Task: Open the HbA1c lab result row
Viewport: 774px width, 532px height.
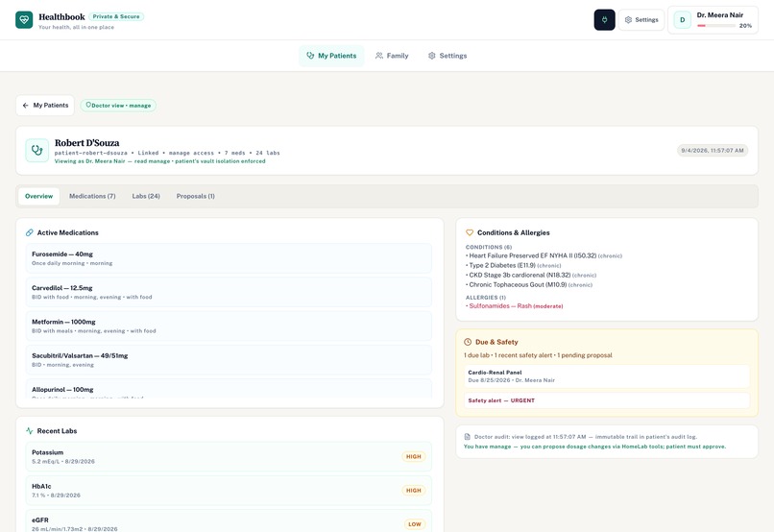Action: (229, 491)
